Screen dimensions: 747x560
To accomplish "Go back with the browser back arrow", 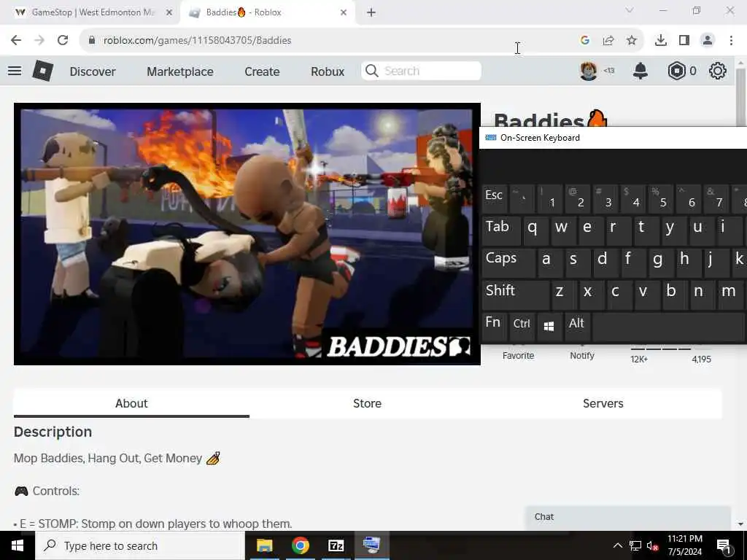I will point(16,40).
